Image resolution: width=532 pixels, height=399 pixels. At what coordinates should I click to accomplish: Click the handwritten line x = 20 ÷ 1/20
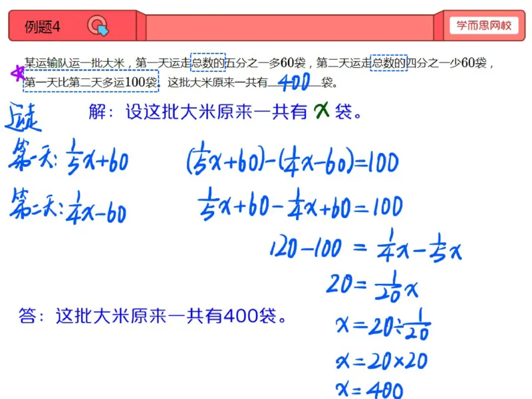(384, 325)
